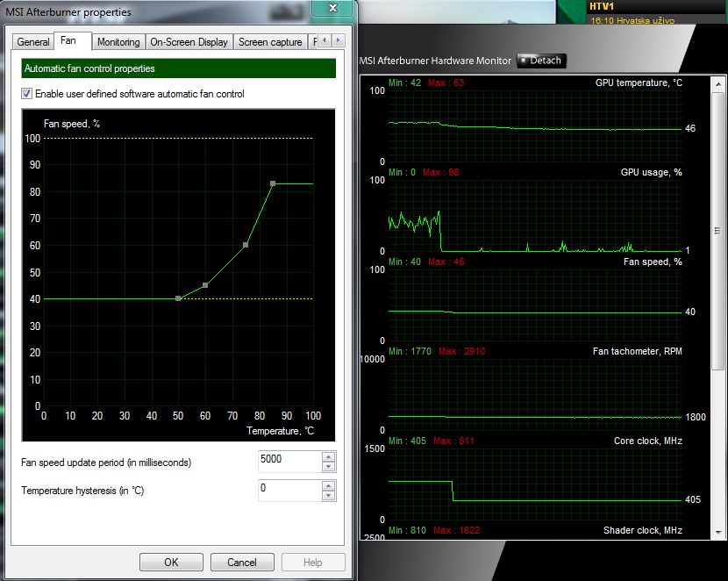Select the fan curve point at 50°C

coord(178,298)
